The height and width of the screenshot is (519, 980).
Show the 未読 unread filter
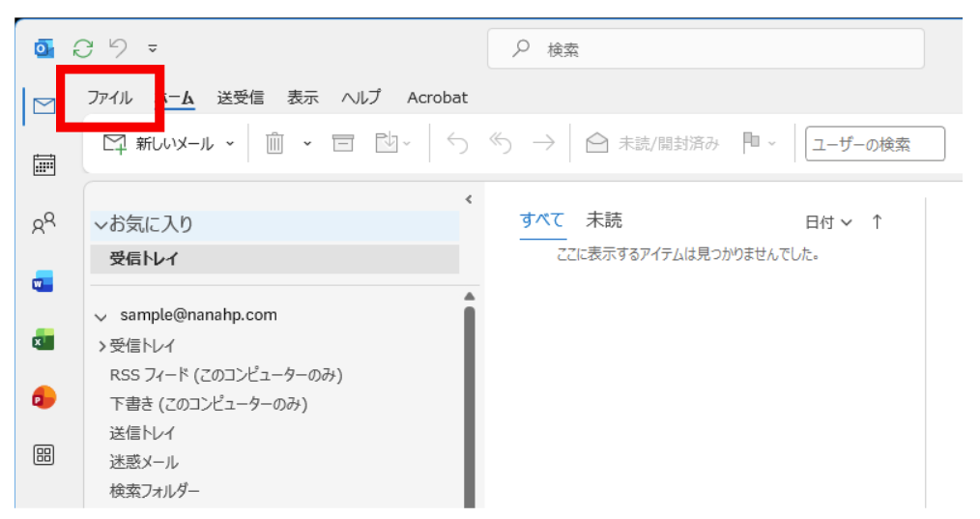[x=604, y=220]
